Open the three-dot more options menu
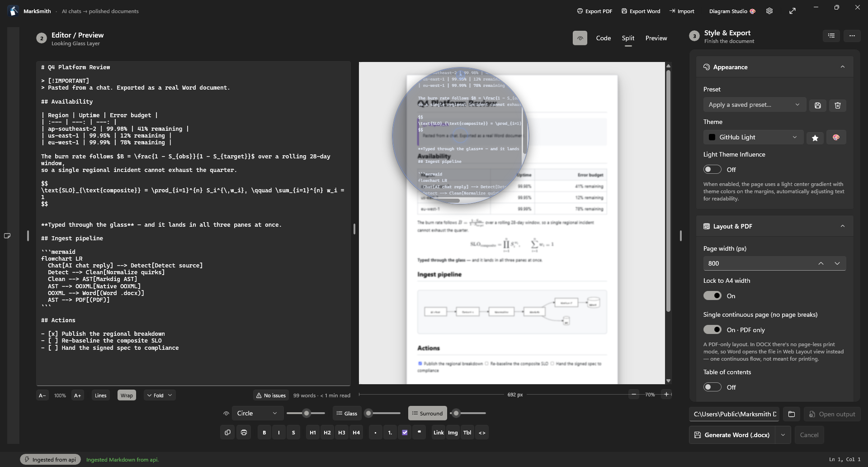The image size is (868, 467). [x=852, y=36]
